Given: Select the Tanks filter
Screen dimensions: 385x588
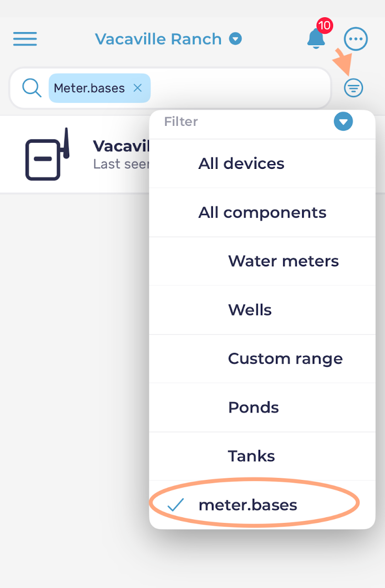Looking at the screenshot, I should (262, 456).
